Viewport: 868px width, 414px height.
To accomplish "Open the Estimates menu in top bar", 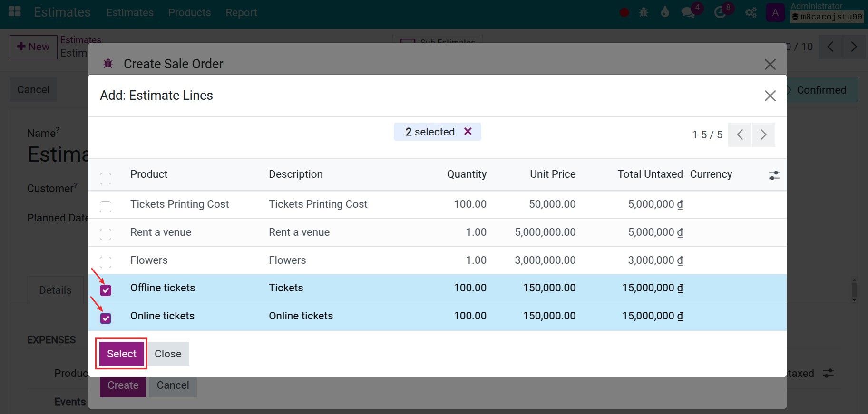I will click(x=130, y=12).
